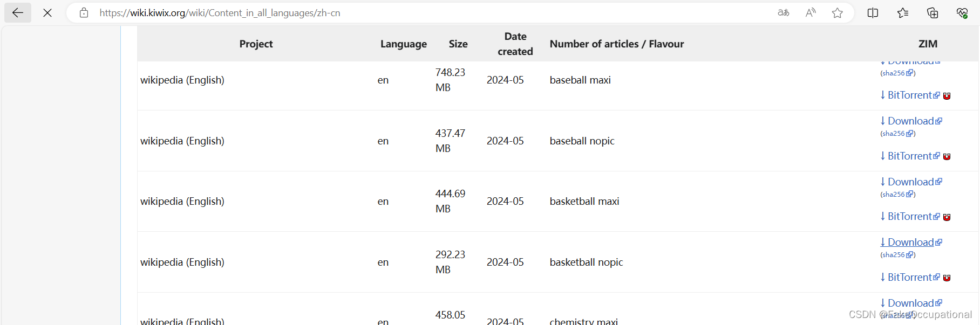Screen dimensions: 980x325
Task: Select the '292.23 MB' size cell
Action: pos(450,262)
